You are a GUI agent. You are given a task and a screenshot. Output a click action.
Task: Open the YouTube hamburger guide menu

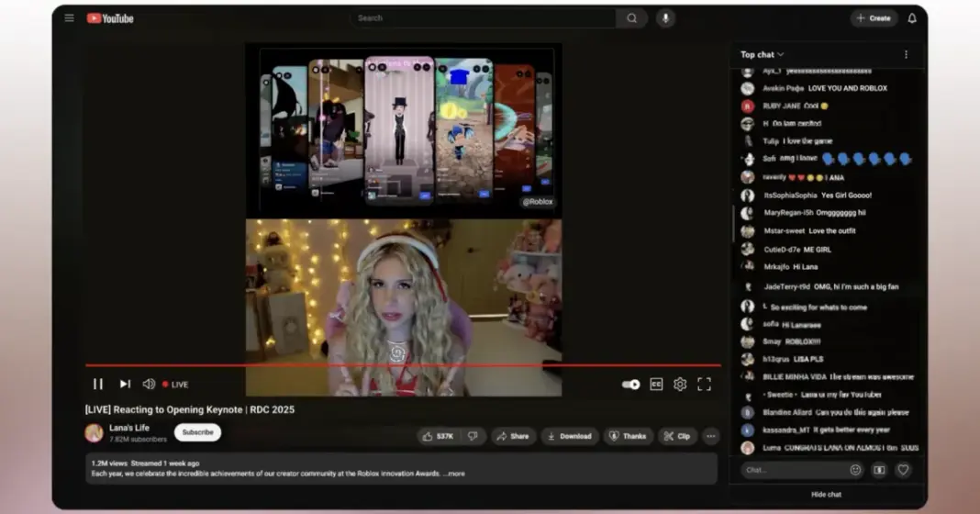pos(70,18)
